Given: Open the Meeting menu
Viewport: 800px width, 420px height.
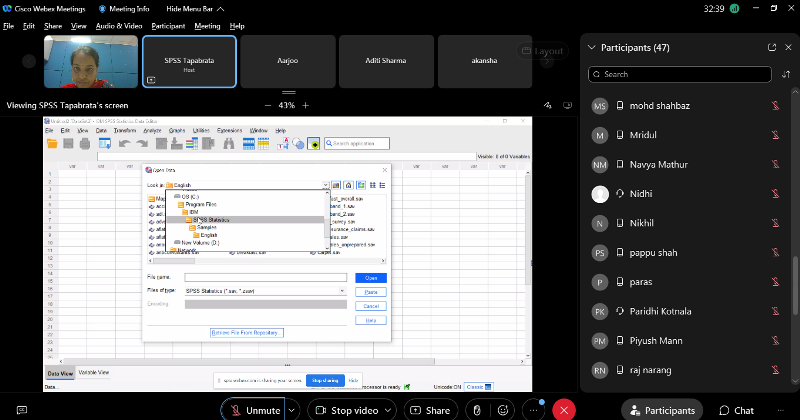Looking at the screenshot, I should pos(207,25).
